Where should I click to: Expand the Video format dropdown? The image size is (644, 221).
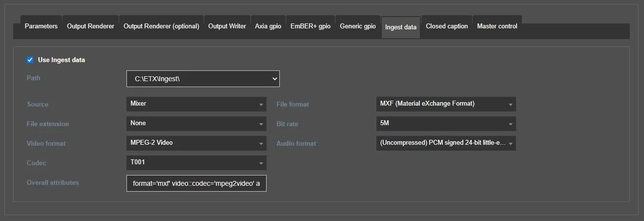point(196,143)
